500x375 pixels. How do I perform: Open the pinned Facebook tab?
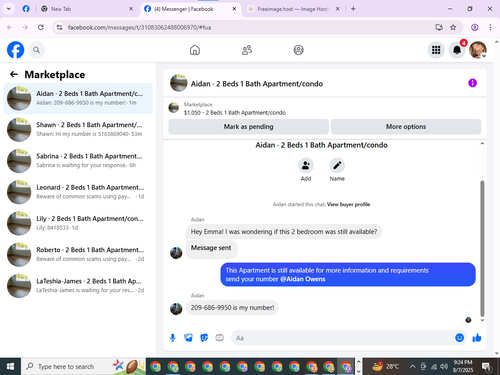26,9
